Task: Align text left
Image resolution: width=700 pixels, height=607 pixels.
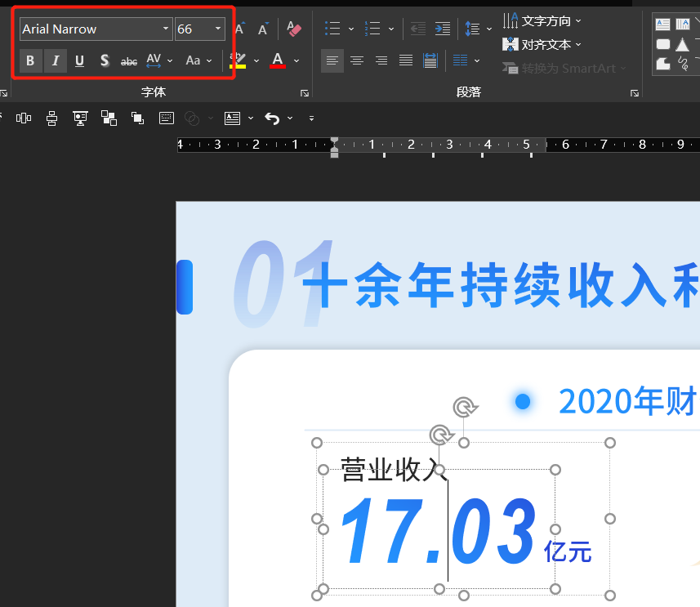Action: [x=332, y=60]
